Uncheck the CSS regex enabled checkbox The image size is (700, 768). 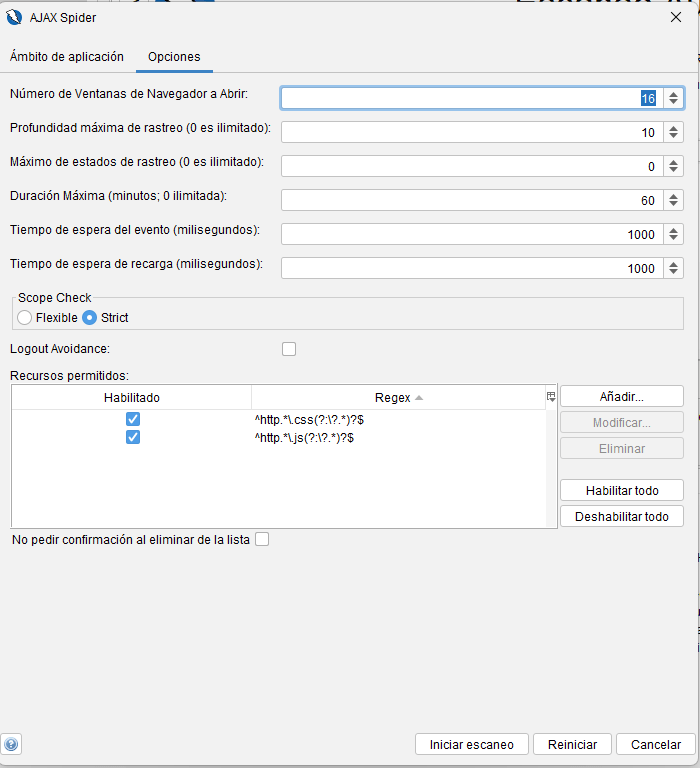coord(132,420)
